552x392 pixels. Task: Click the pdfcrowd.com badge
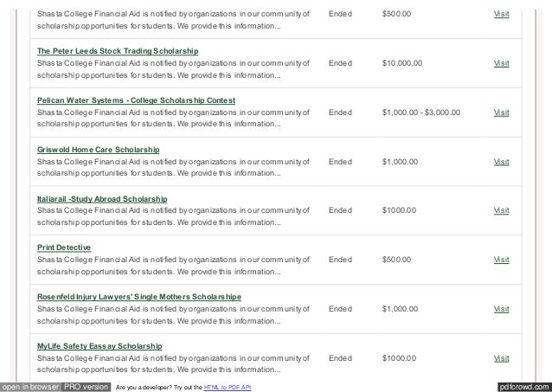point(524,387)
